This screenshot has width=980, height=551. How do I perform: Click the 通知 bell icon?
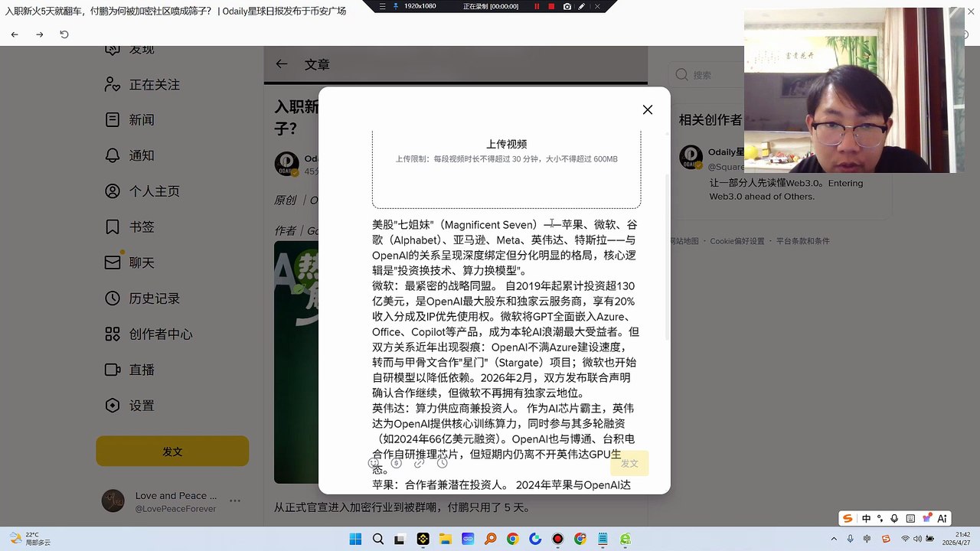(x=113, y=155)
